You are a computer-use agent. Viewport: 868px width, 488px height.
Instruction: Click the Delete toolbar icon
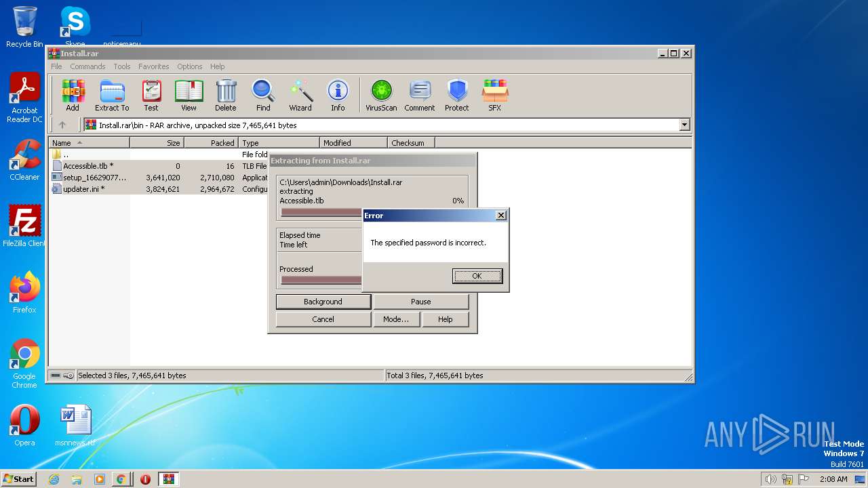226,95
